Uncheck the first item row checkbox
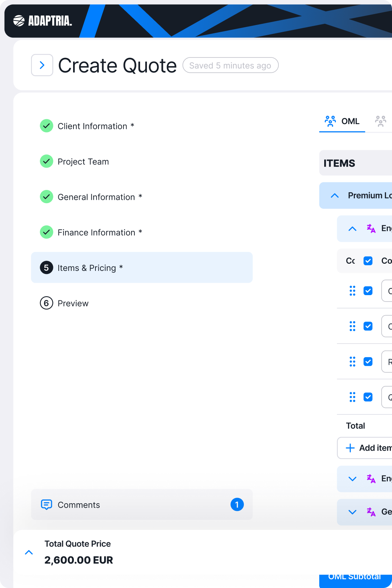This screenshot has height=588, width=392. pyautogui.click(x=368, y=291)
